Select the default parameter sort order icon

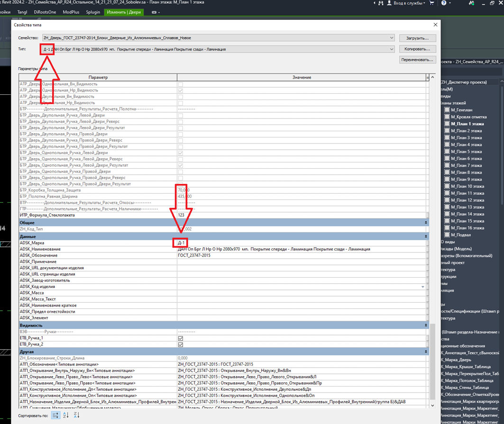55,415
